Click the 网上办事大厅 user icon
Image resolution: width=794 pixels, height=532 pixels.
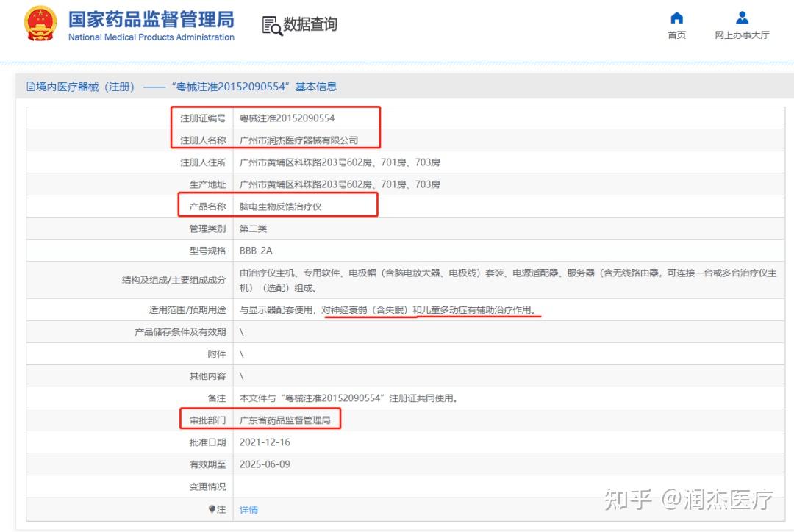[x=741, y=18]
